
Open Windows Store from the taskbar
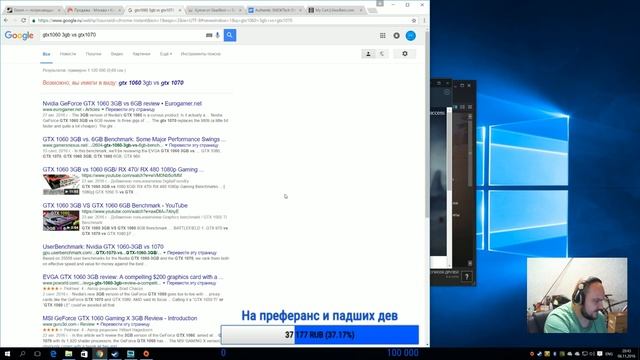pyautogui.click(x=84, y=353)
